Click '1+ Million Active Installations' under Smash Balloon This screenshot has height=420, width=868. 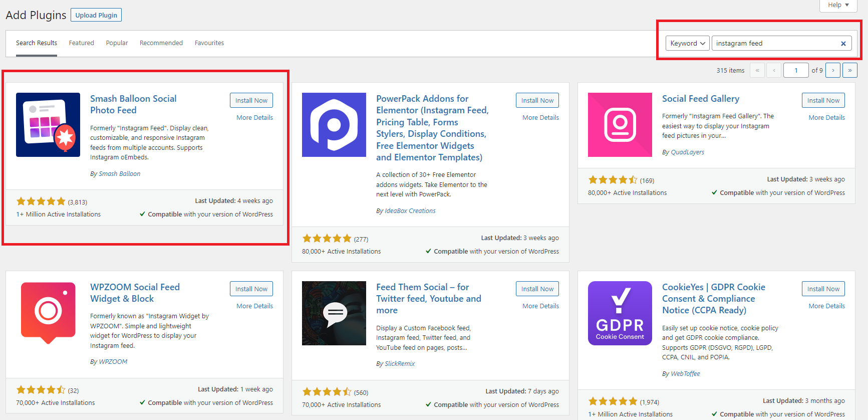click(x=59, y=215)
